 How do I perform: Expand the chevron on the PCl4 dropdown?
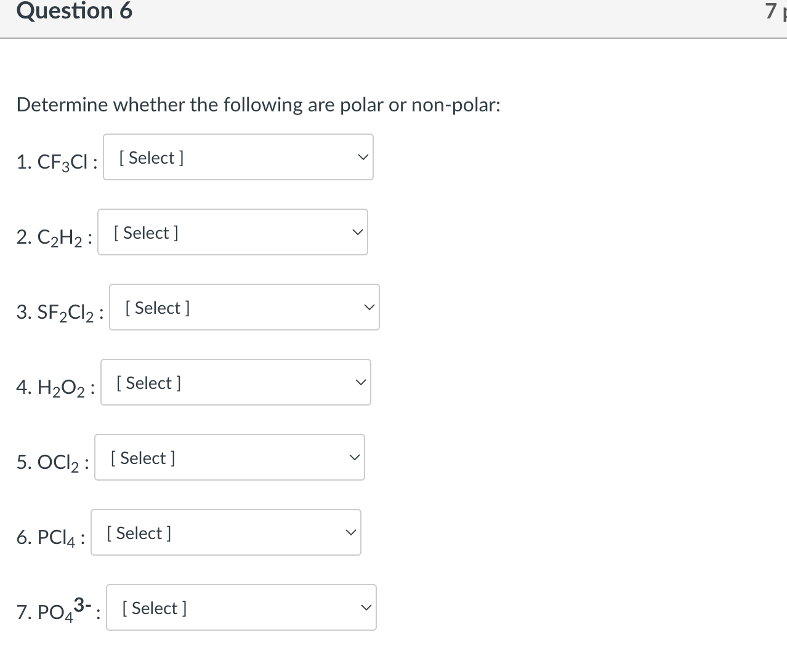point(350,532)
